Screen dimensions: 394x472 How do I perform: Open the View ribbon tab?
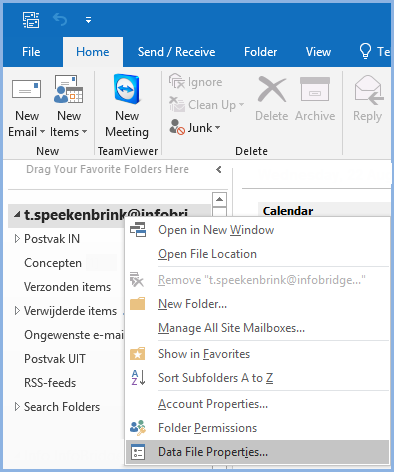[318, 52]
